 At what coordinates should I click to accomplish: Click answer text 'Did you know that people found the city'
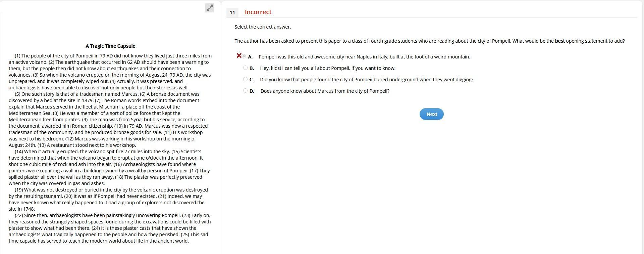coord(304,80)
